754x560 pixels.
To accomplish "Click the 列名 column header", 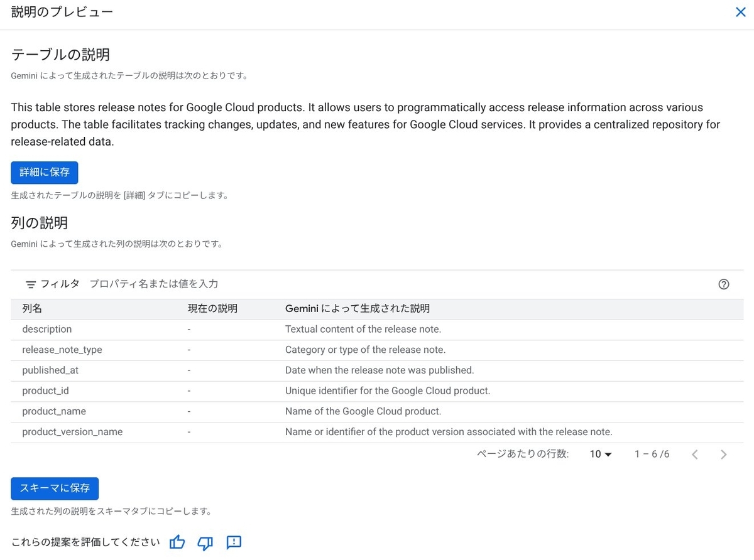I will 32,309.
